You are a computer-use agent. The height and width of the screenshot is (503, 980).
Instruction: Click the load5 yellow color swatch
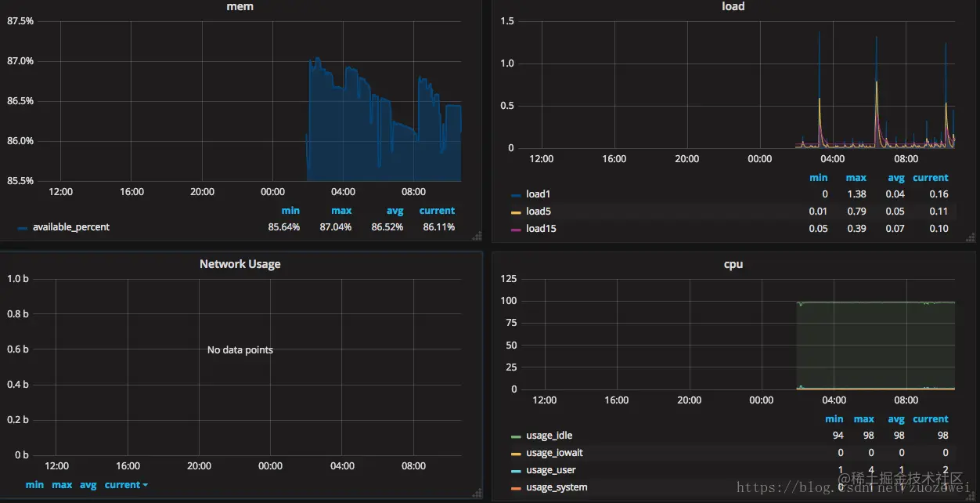(x=516, y=212)
